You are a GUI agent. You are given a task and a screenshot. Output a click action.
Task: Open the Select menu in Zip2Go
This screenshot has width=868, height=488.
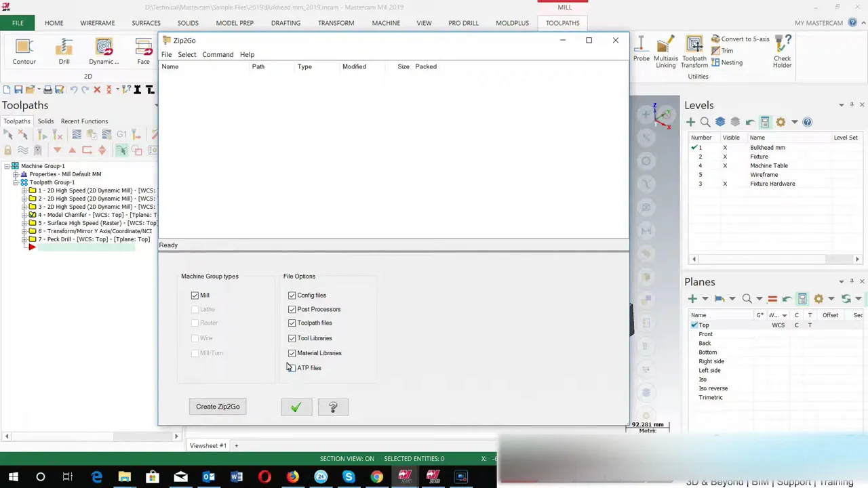click(186, 54)
